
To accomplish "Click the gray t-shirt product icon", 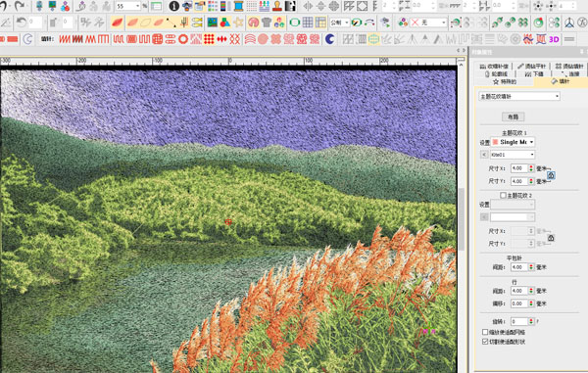I will tap(267, 23).
